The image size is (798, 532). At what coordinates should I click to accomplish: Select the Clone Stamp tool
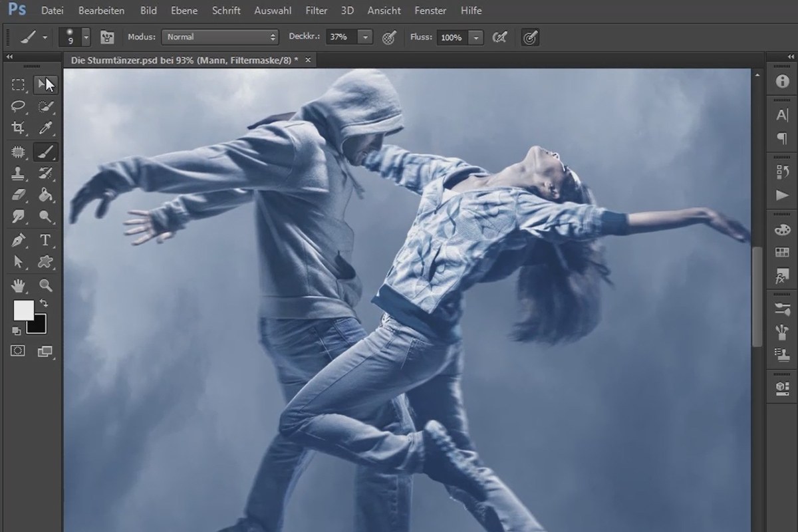[x=19, y=174]
